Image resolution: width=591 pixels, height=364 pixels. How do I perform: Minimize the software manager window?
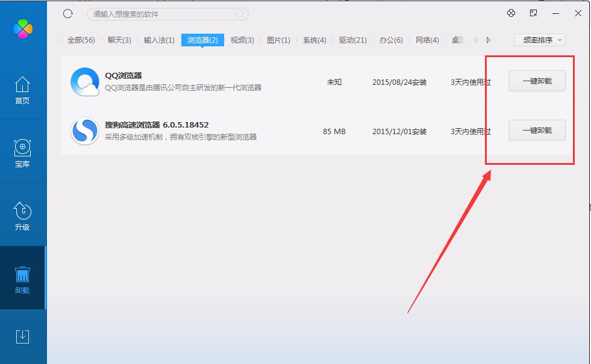pos(555,13)
